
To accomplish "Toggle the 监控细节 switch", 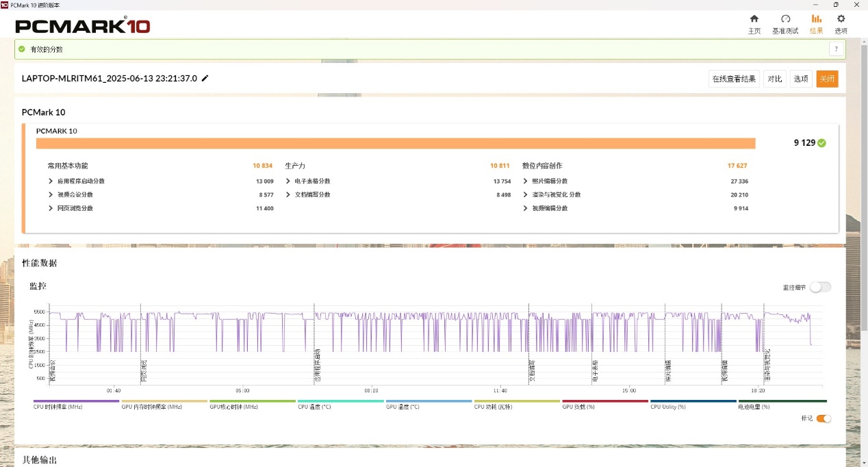I will click(x=820, y=287).
